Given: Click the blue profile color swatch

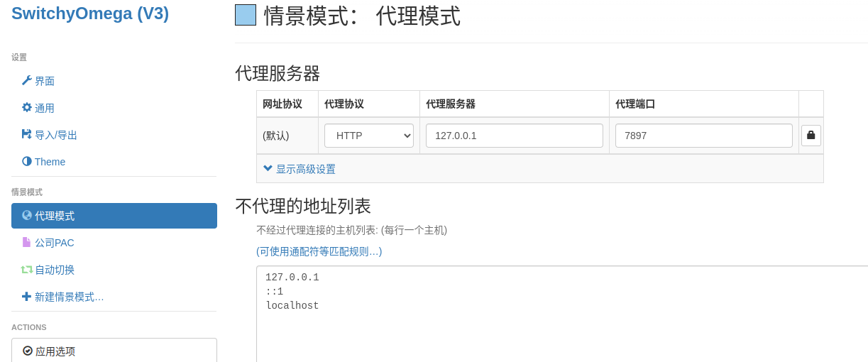Looking at the screenshot, I should 246,15.
